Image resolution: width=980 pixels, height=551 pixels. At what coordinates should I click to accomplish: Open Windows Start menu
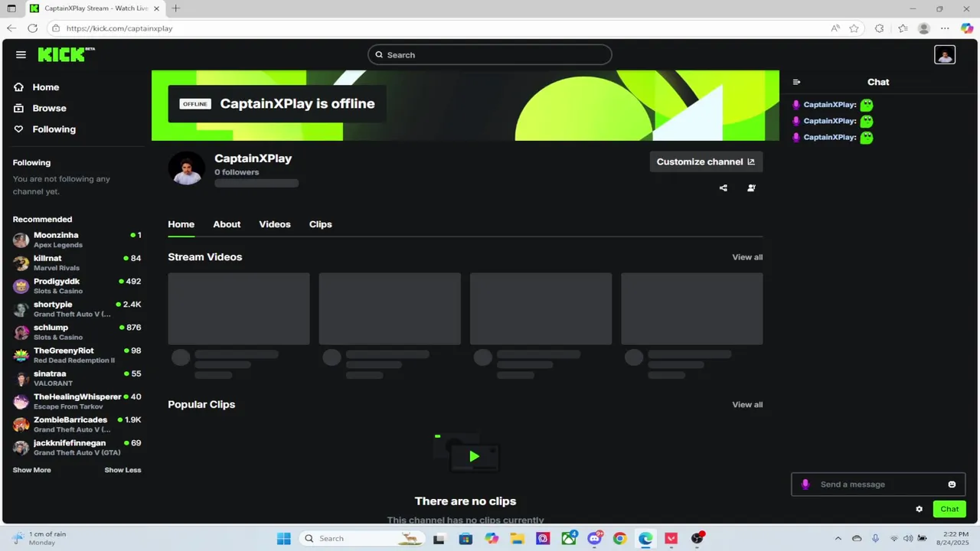pyautogui.click(x=283, y=538)
